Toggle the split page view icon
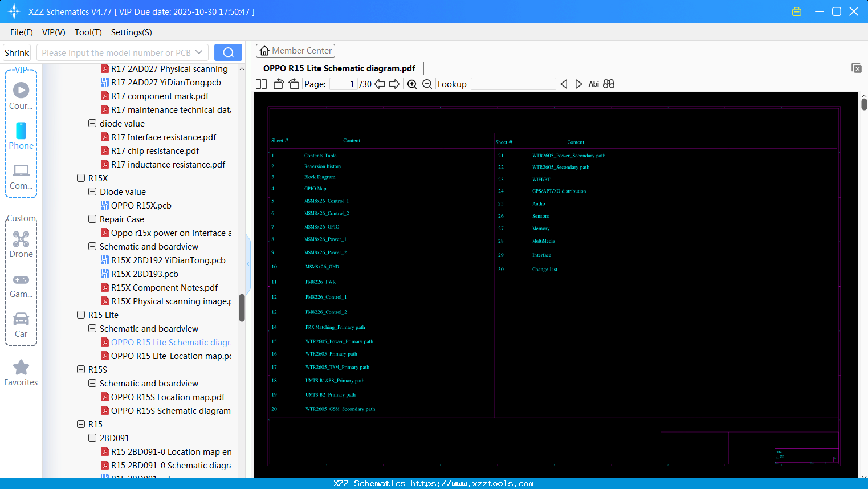This screenshot has height=489, width=868. [x=261, y=84]
